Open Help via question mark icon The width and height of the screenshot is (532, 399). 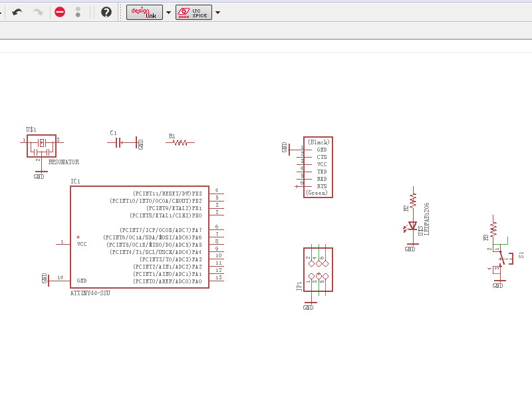[106, 13]
